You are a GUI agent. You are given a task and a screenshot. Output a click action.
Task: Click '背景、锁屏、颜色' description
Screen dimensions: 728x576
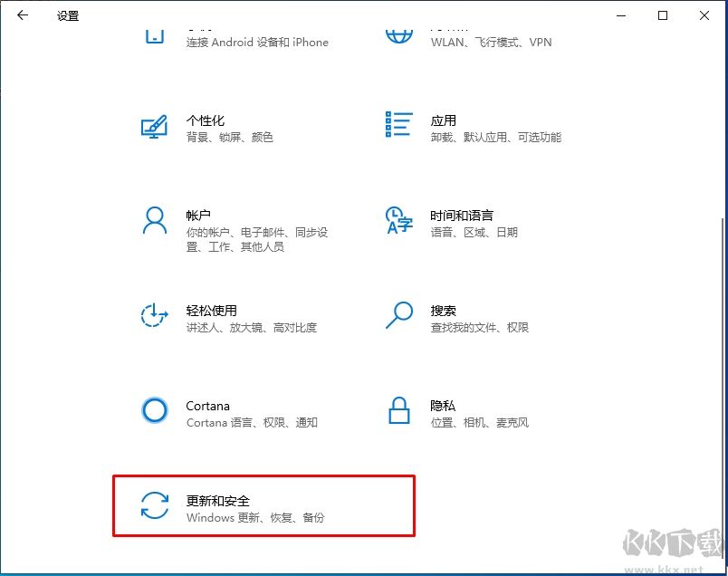[x=230, y=138]
